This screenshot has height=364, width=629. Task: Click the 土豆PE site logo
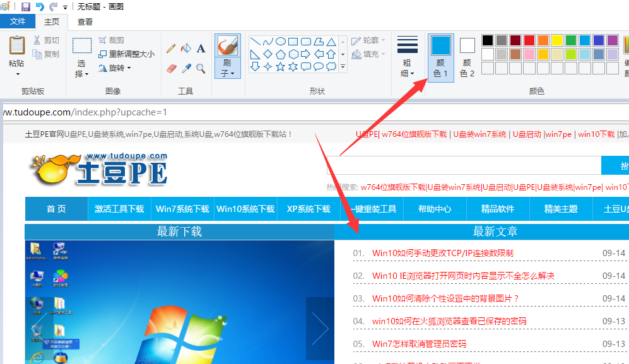(100, 169)
